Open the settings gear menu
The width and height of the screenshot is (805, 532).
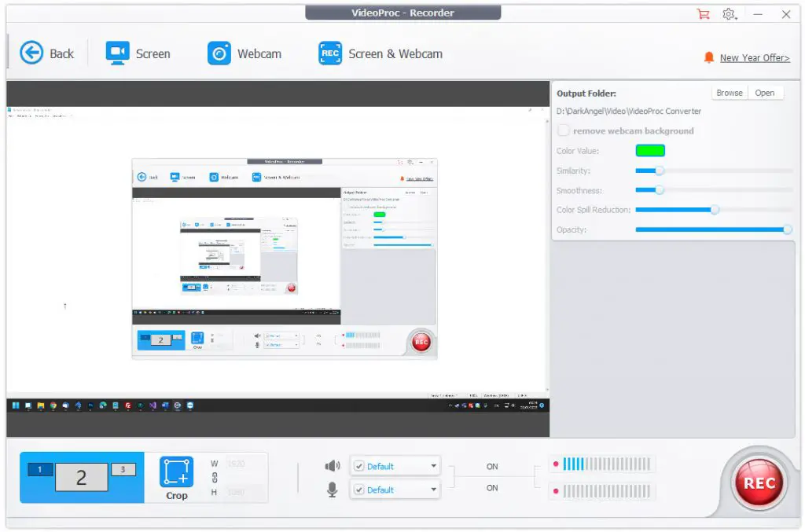(x=729, y=14)
